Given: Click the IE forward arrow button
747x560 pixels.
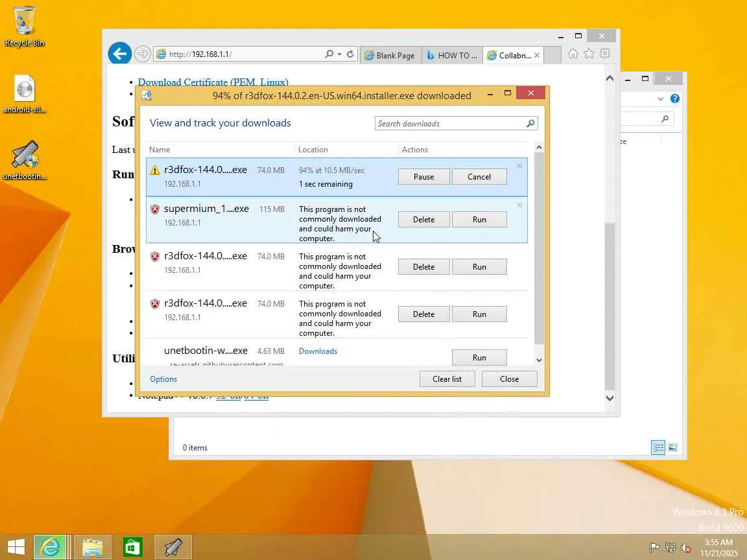Looking at the screenshot, I should point(142,54).
